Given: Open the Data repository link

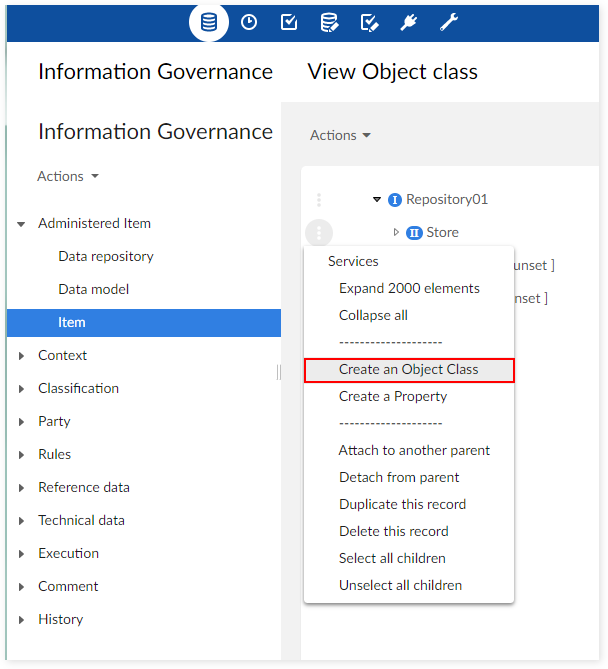Looking at the screenshot, I should click(x=106, y=256).
